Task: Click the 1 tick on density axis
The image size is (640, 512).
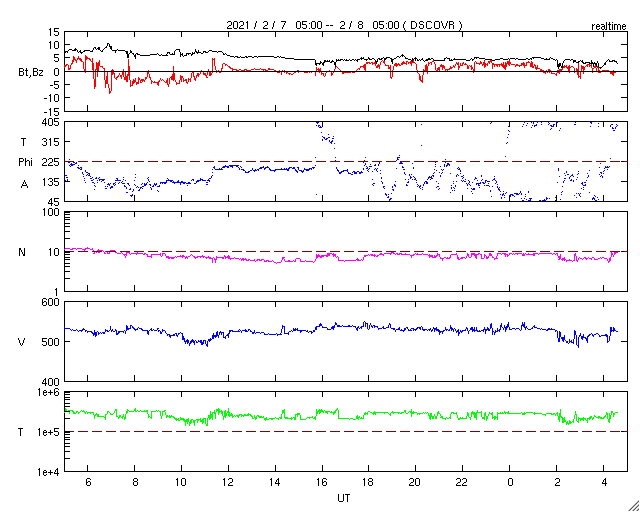Action: pos(57,292)
